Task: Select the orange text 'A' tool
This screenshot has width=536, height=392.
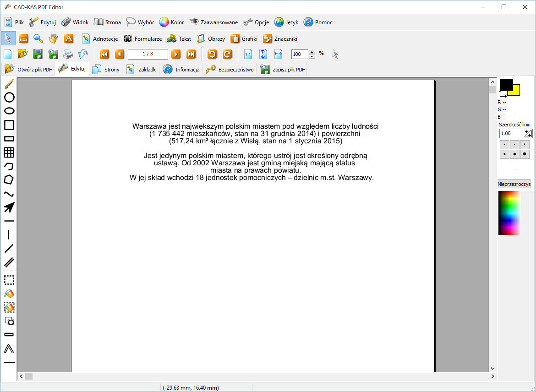Action: click(69, 38)
